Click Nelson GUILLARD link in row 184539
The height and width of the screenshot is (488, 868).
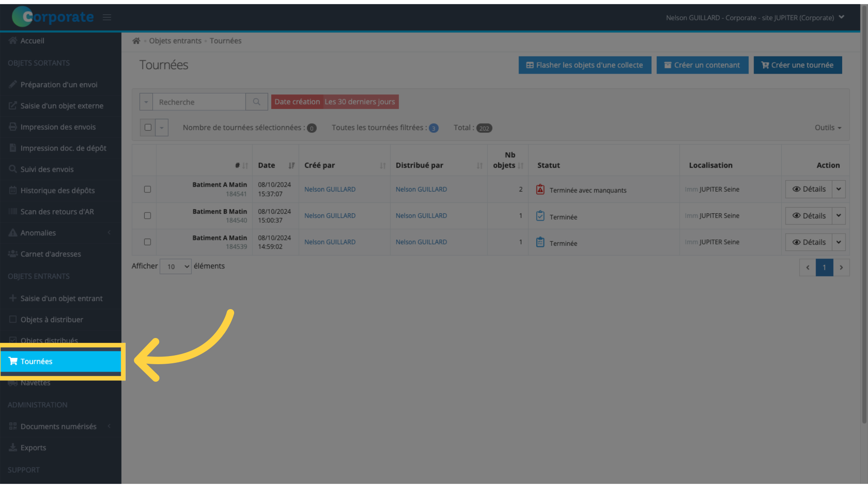click(330, 242)
